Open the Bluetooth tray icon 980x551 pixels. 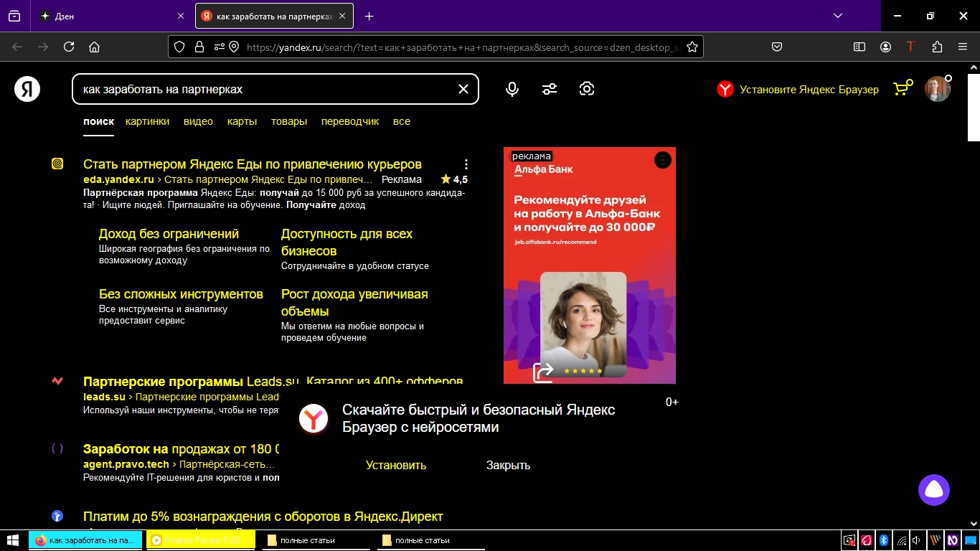[884, 540]
